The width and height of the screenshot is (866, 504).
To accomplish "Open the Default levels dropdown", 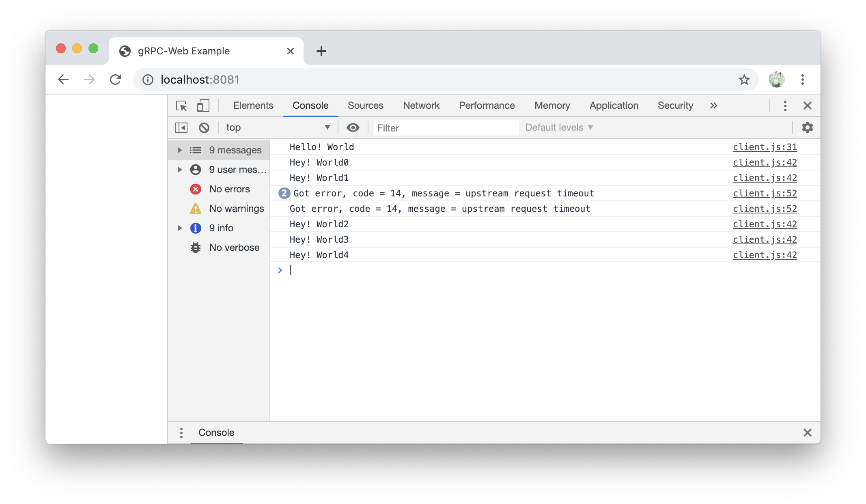I will [558, 127].
